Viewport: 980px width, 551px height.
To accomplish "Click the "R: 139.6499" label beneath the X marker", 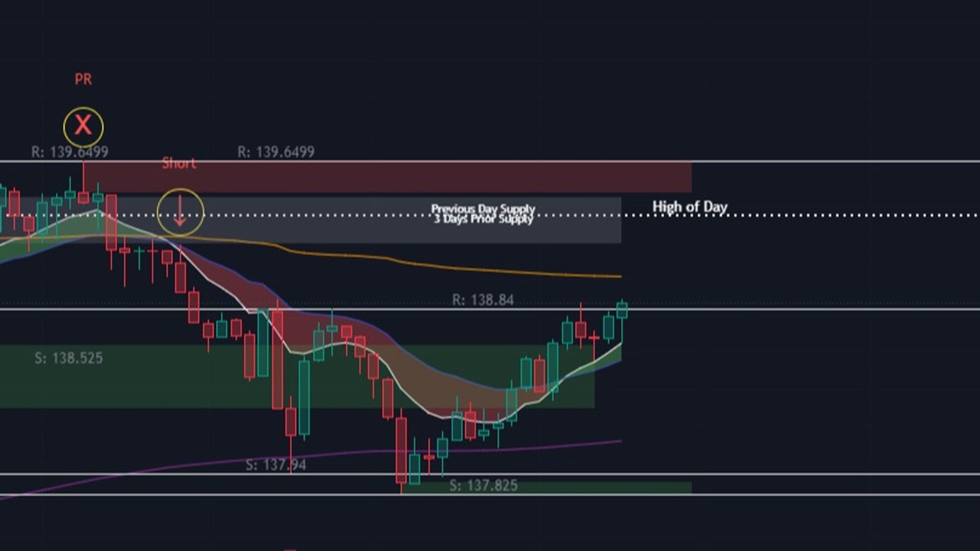I will tap(70, 152).
